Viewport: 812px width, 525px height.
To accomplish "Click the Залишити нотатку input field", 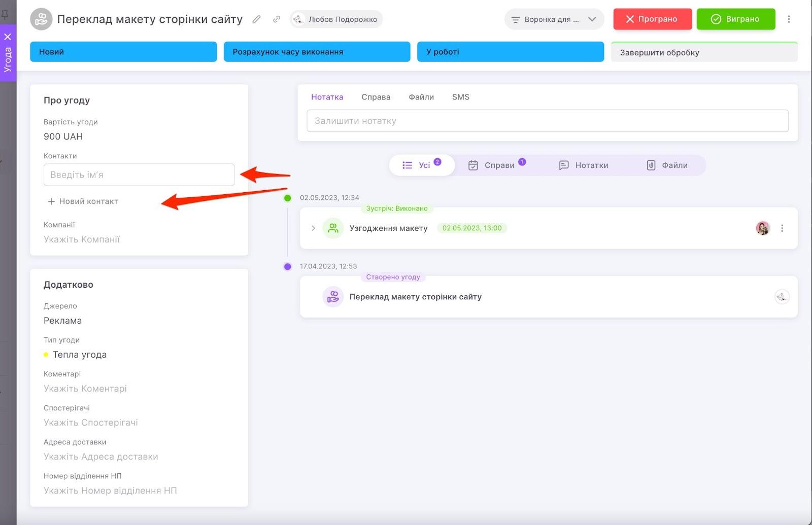I will tap(548, 121).
